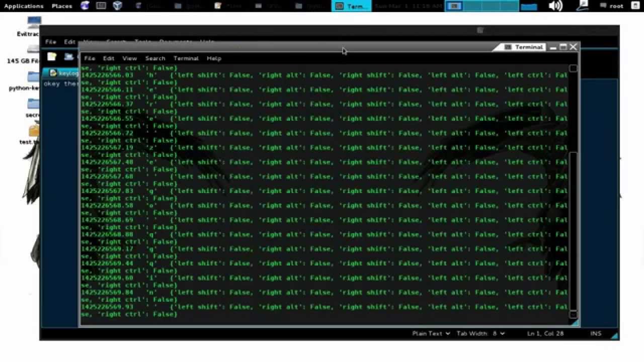Launch the cube-shaped VirtualBox icon in panel
Image resolution: width=644 pixels, height=362 pixels.
point(117,6)
